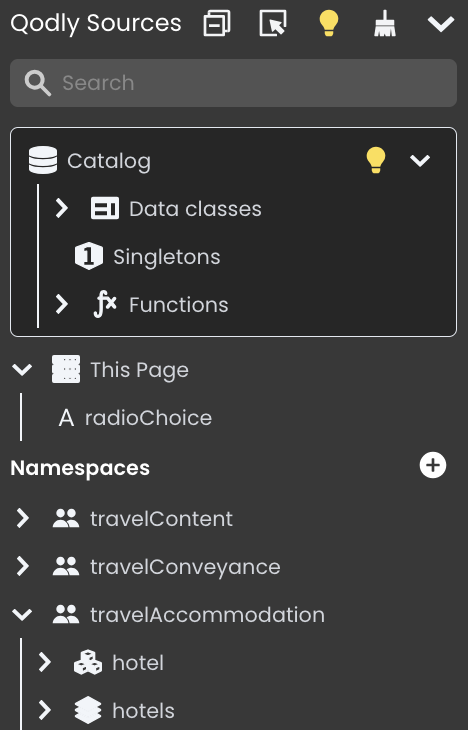Expand the Data classes node

61,209
